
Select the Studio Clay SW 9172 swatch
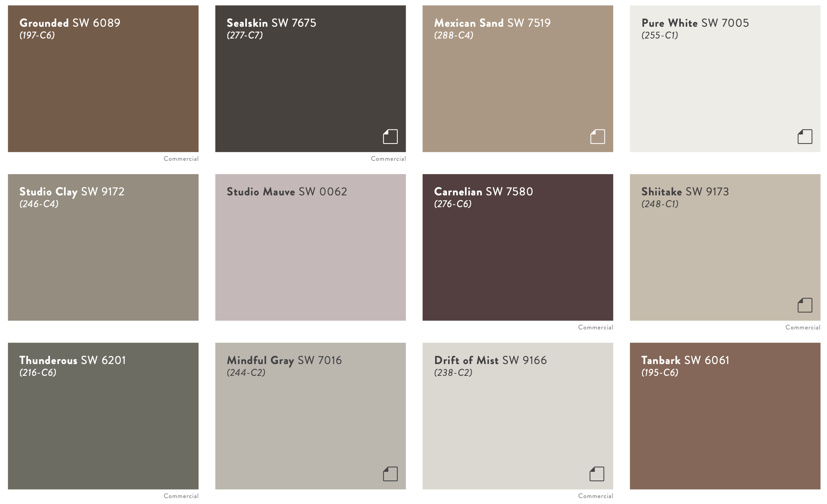point(103,256)
